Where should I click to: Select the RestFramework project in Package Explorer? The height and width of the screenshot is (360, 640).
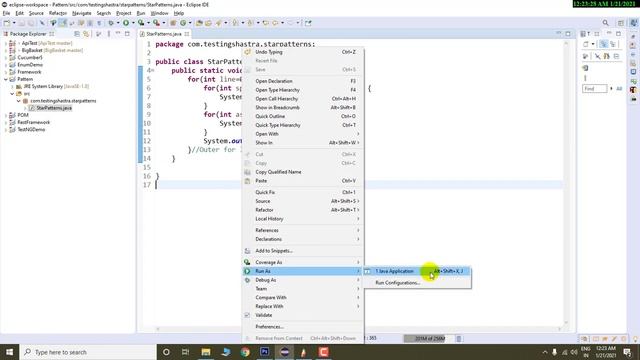click(33, 122)
